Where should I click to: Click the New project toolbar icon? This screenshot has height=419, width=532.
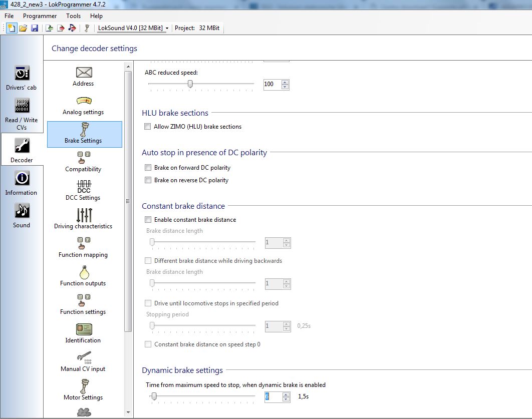tap(11, 28)
